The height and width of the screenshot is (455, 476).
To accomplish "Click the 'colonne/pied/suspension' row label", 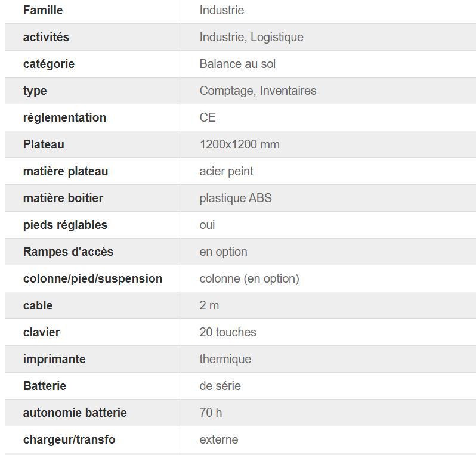I will [x=92, y=278].
